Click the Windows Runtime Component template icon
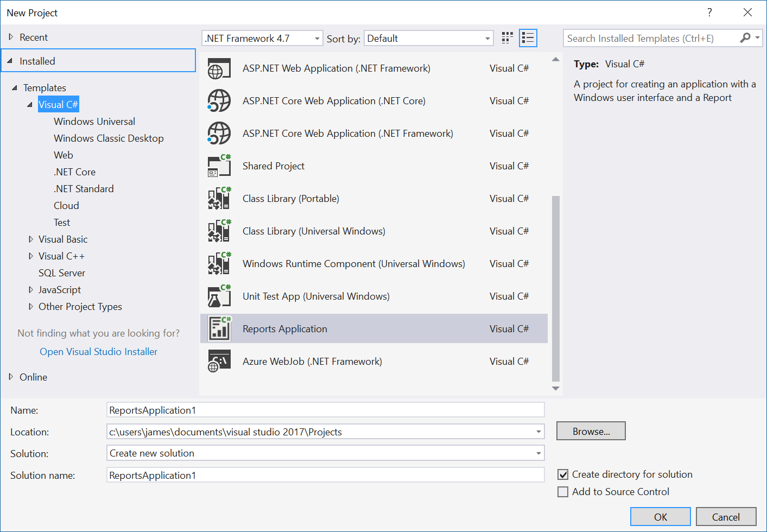The height and width of the screenshot is (532, 767). coord(219,264)
